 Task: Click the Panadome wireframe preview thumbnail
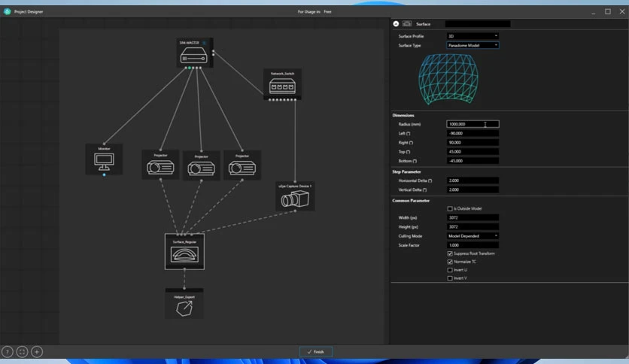coord(448,80)
